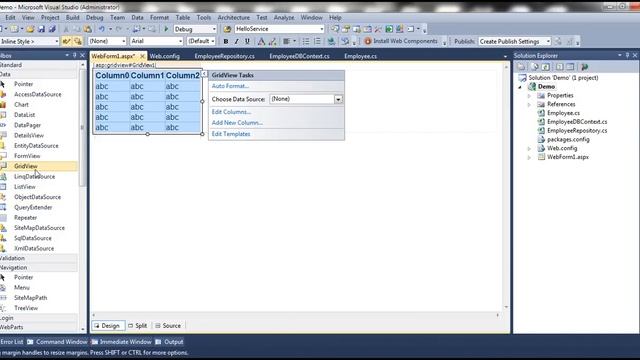Expand the Web.config node
Screen dimensions: 640x360
529,149
